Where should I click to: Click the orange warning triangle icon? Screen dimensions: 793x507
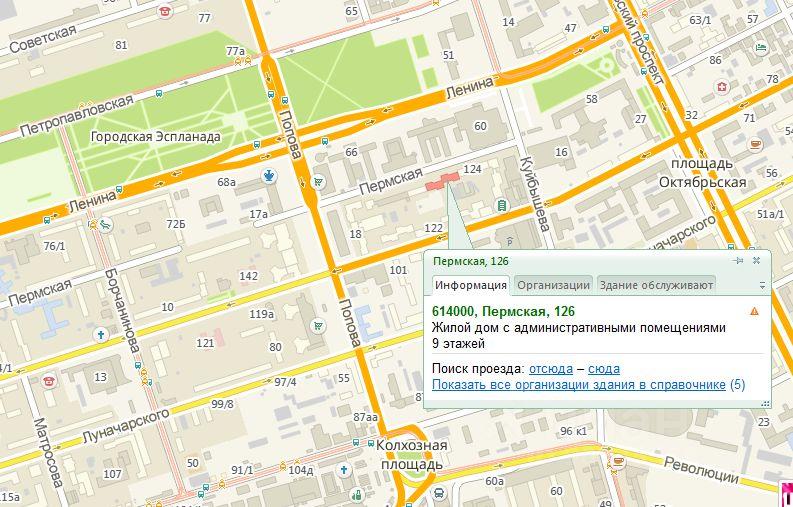point(754,312)
